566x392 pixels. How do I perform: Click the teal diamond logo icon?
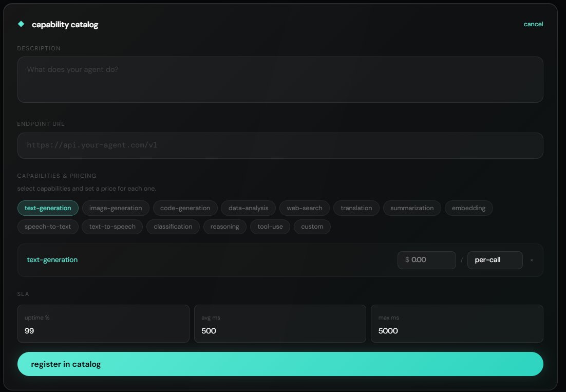21,24
